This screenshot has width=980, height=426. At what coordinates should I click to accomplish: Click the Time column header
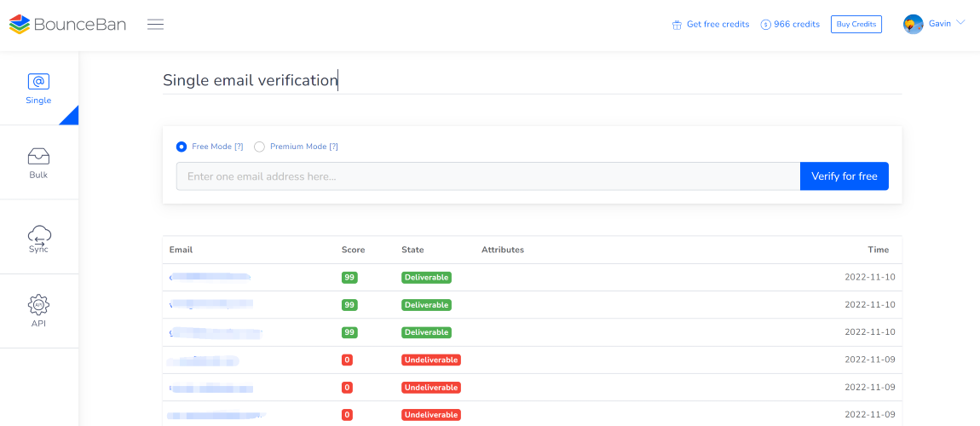point(878,250)
